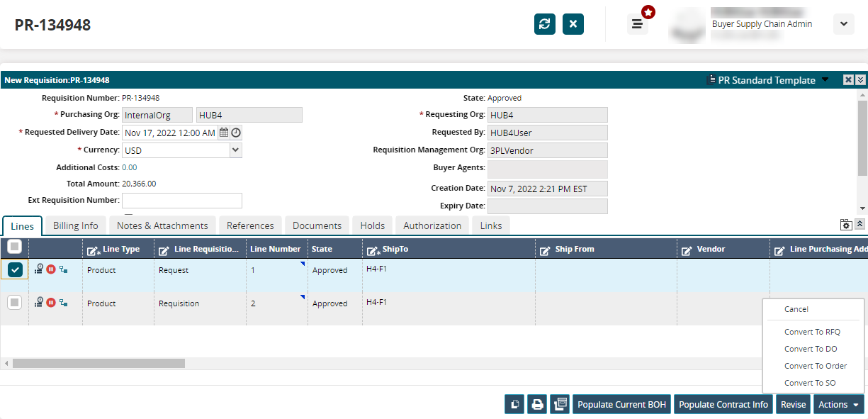Open the calendar picker for Requested Delivery Date
Viewport: 868px width, 419px height.
click(x=224, y=133)
